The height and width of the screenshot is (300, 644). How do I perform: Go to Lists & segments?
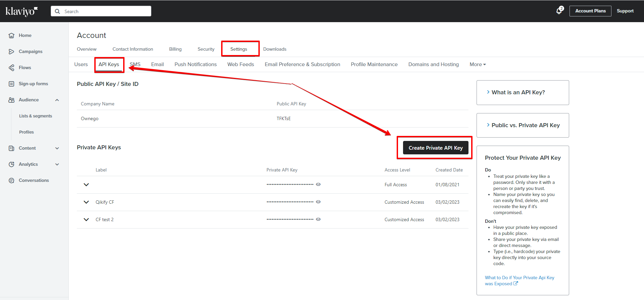coord(36,116)
